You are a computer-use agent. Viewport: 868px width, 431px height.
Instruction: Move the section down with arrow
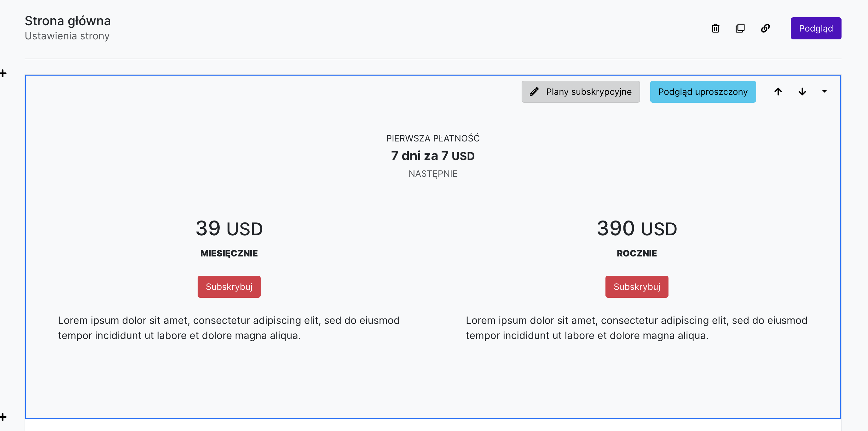[802, 92]
